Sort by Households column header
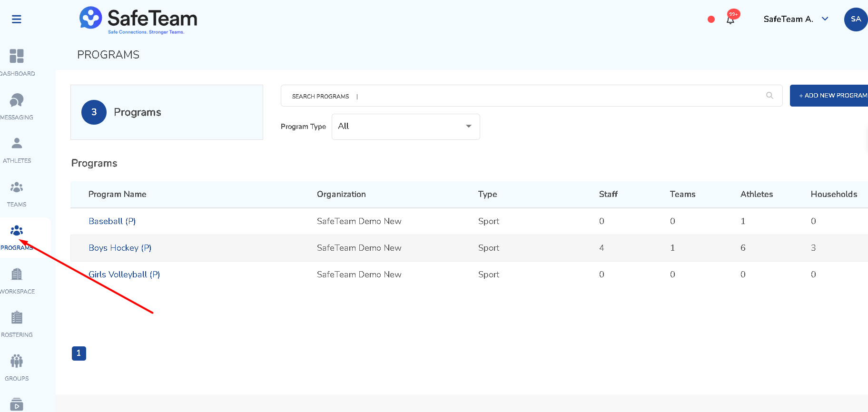 click(x=834, y=194)
